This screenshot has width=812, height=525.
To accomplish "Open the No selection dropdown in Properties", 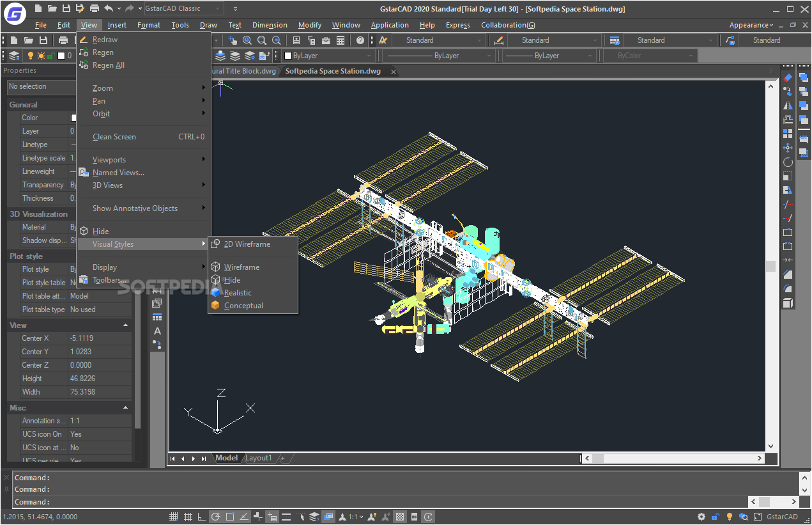I will point(42,86).
